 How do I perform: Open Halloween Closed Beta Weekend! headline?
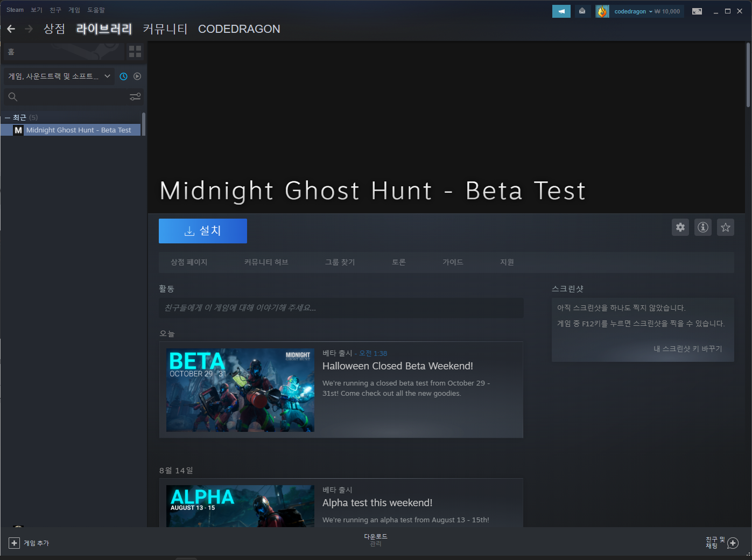pos(398,366)
